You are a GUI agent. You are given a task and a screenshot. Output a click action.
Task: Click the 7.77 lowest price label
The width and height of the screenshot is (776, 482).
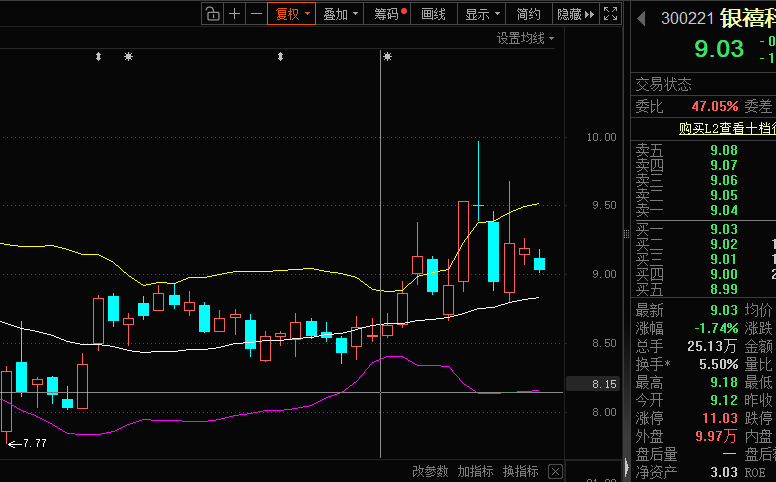pos(35,443)
